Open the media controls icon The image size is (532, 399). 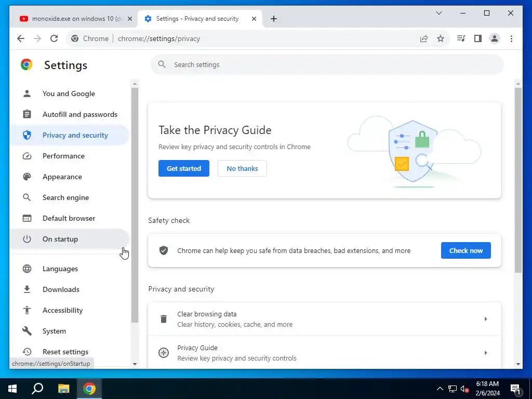pyautogui.click(x=461, y=38)
